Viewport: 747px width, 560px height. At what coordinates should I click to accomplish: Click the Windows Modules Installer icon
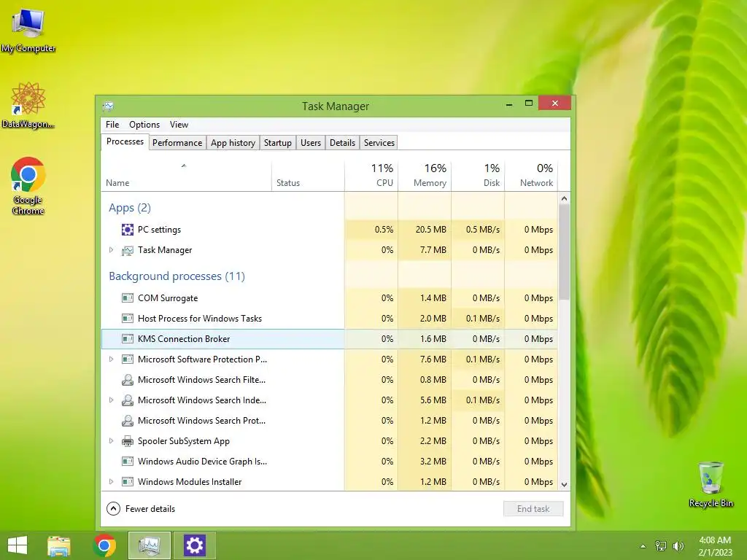127,482
